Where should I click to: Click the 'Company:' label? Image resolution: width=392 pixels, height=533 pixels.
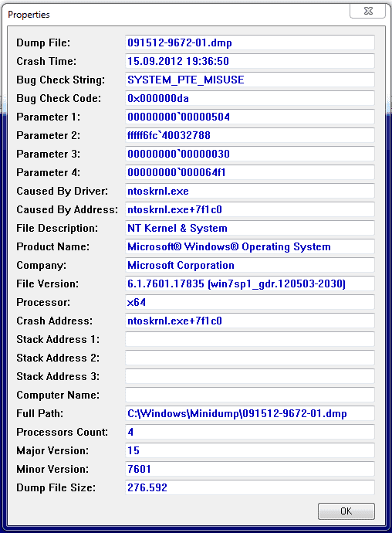coord(41,266)
